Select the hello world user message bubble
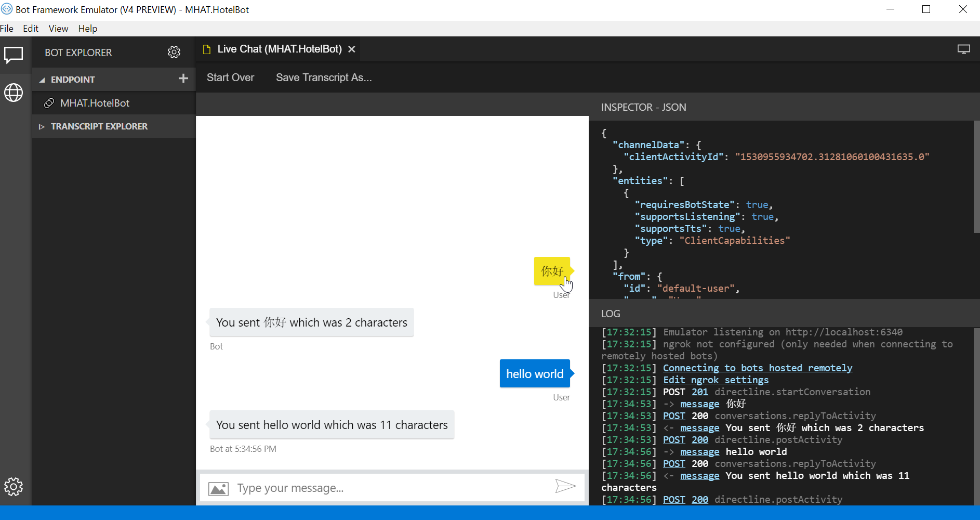 (535, 374)
